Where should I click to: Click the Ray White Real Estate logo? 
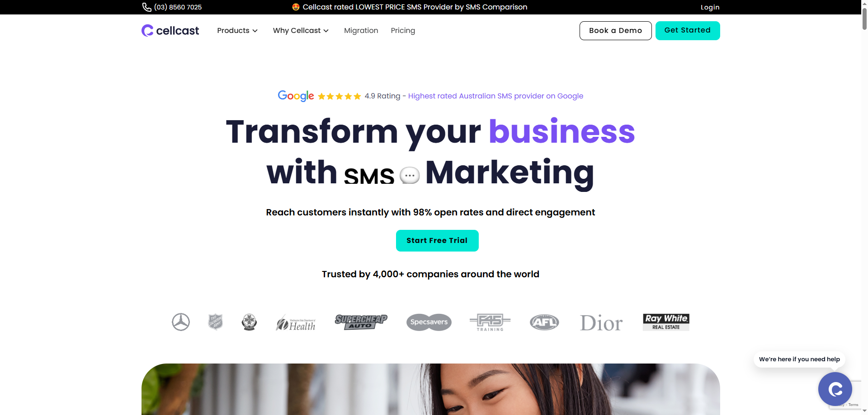[x=666, y=322]
